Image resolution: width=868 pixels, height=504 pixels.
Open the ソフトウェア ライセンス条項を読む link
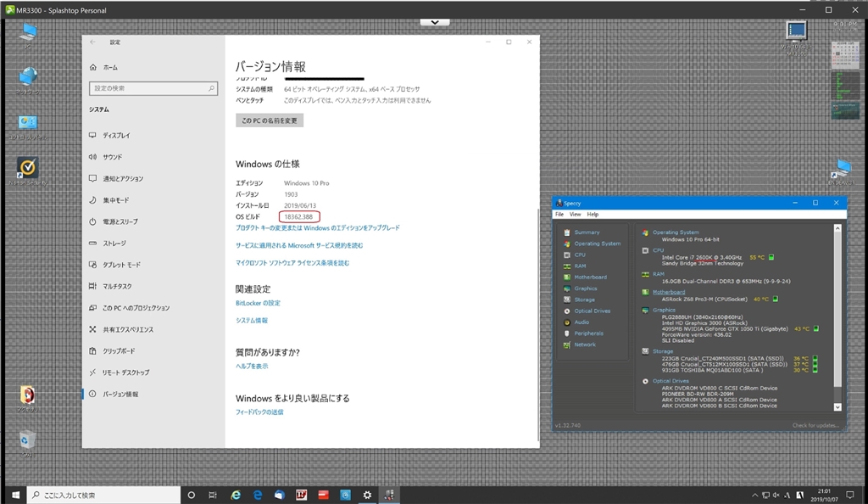[292, 263]
